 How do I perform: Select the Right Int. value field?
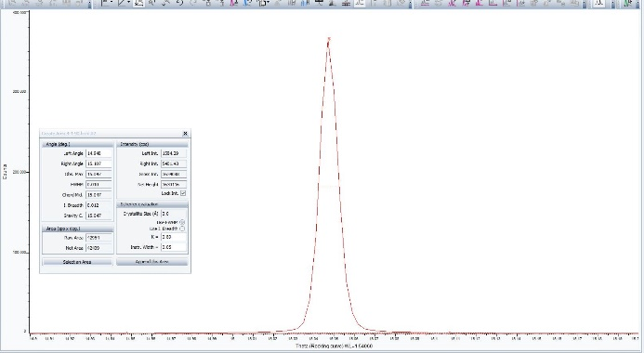point(174,163)
